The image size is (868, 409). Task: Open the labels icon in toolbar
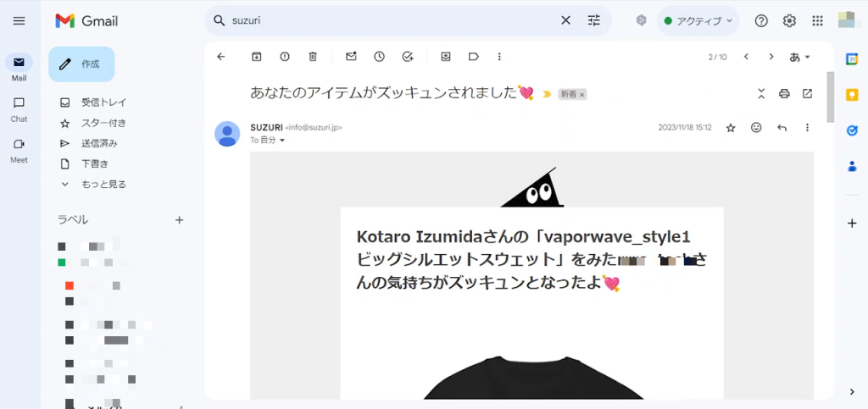click(473, 57)
